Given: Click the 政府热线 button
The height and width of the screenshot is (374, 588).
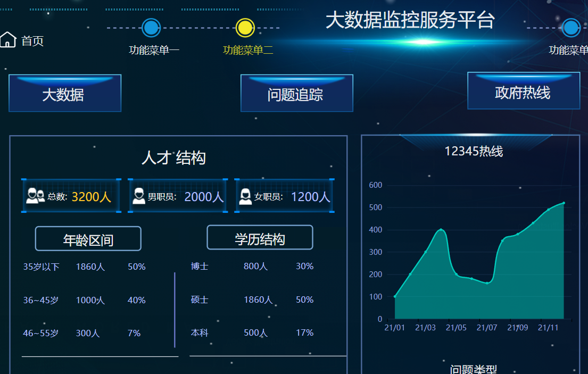Looking at the screenshot, I should [524, 91].
